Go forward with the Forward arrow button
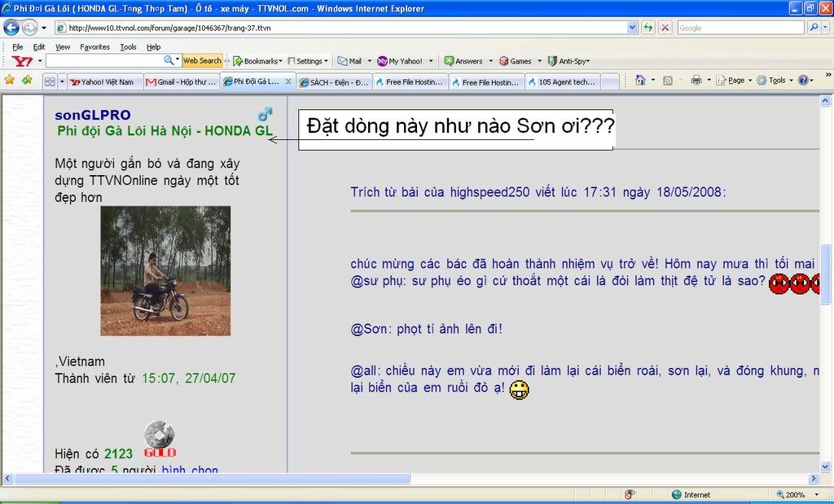834x504 pixels. tap(30, 27)
